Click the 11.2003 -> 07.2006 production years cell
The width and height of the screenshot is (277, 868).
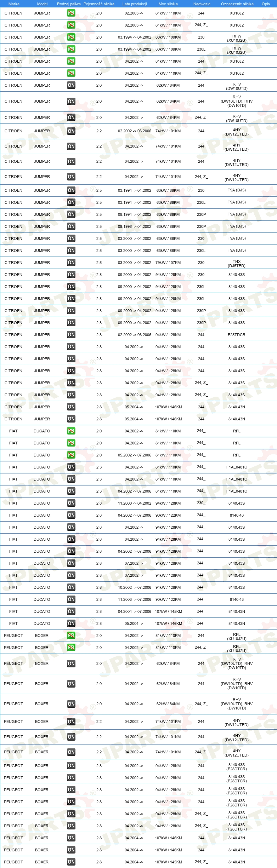[135, 599]
